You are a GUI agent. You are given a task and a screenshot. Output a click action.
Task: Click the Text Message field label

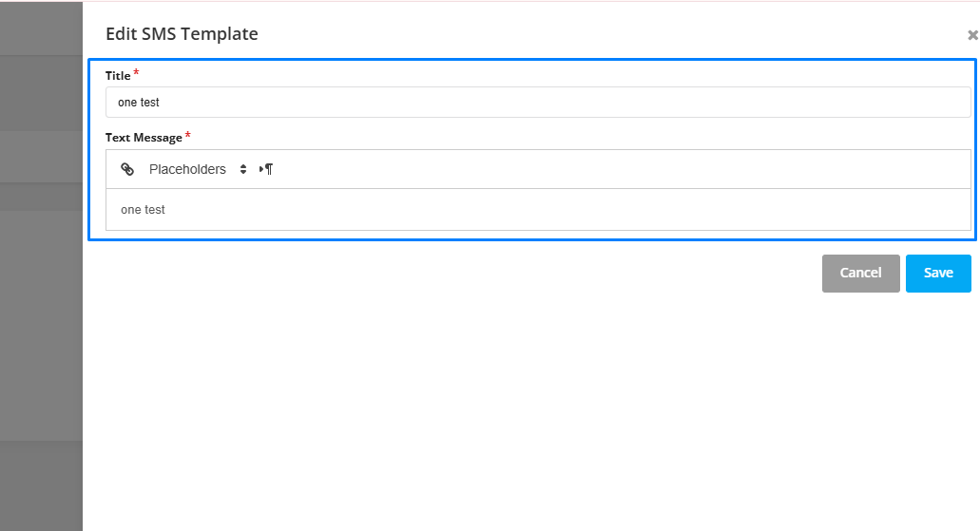tap(144, 138)
